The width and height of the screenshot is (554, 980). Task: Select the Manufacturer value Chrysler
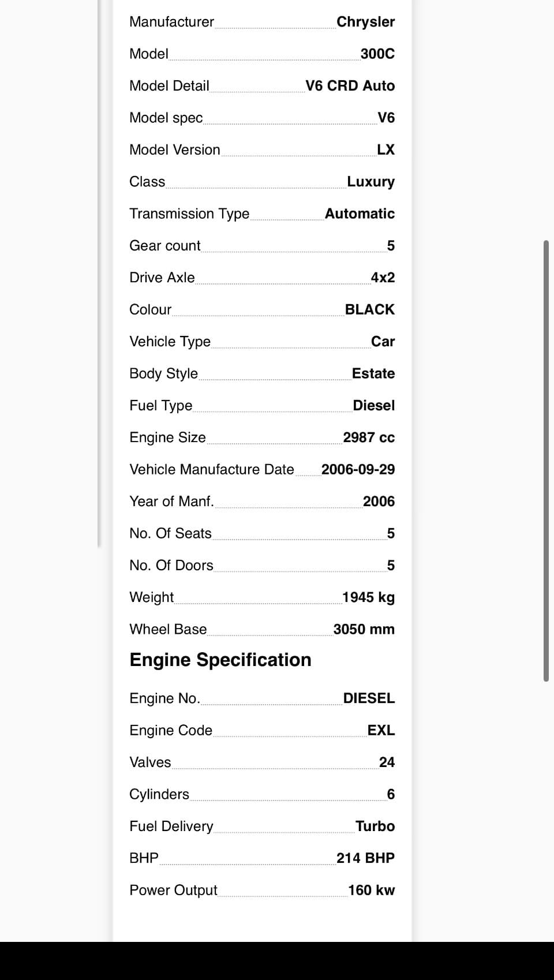click(366, 22)
